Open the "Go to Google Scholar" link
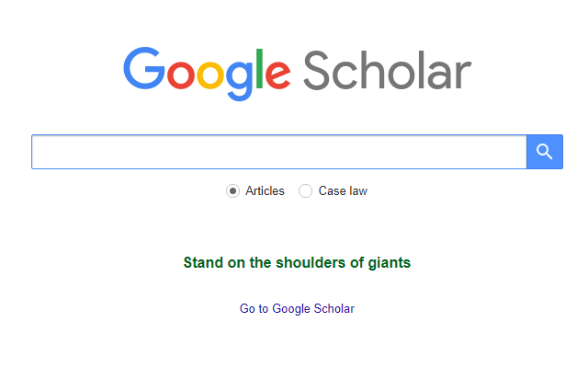 point(297,309)
